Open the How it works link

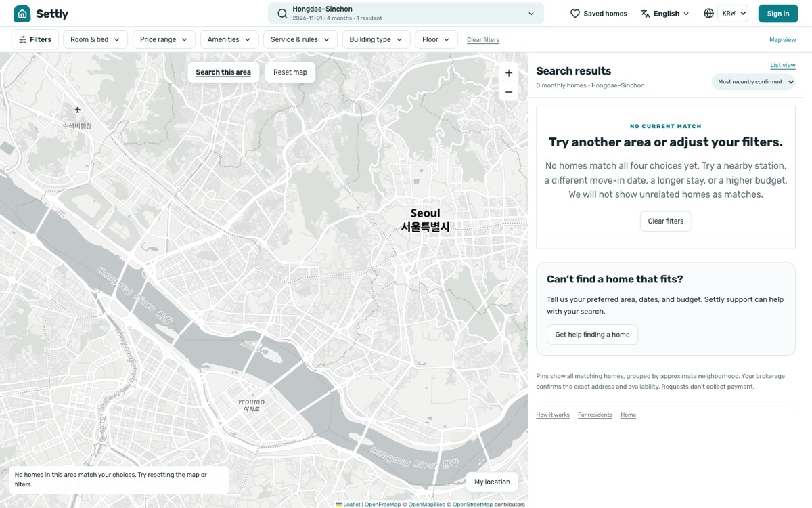tap(553, 415)
